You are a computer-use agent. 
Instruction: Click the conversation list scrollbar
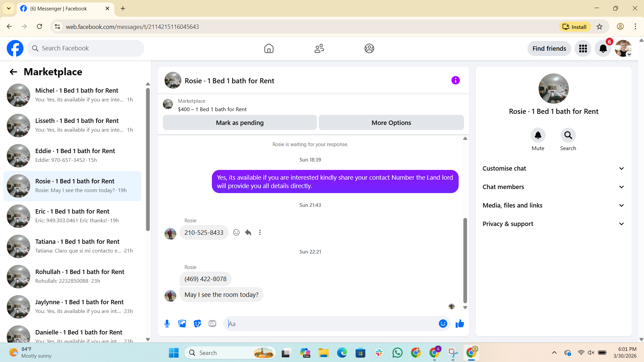148,160
